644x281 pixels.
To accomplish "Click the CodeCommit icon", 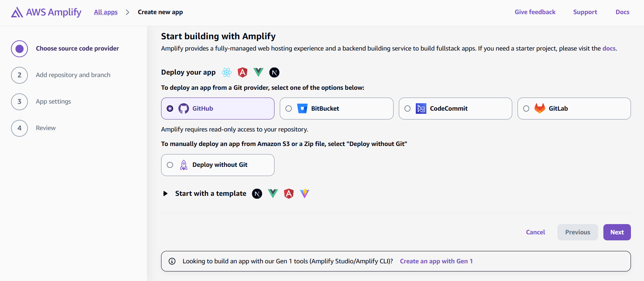I will [421, 109].
